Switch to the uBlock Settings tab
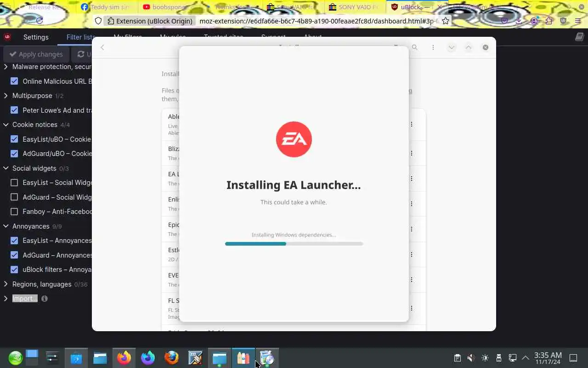Image resolution: width=588 pixels, height=368 pixels. pos(36,37)
